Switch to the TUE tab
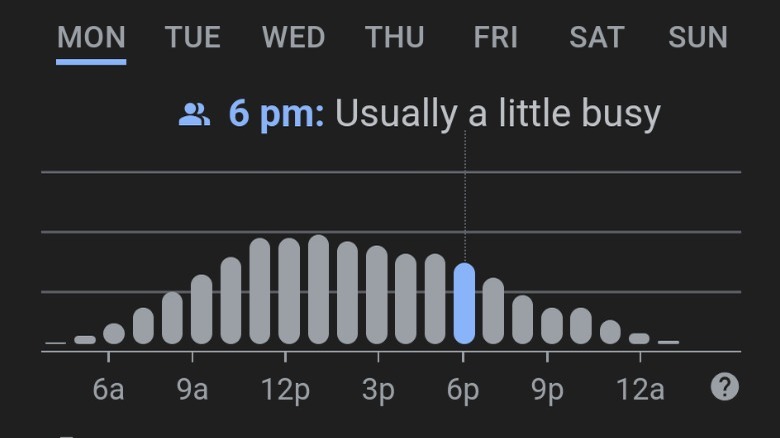780x438 pixels. point(193,38)
